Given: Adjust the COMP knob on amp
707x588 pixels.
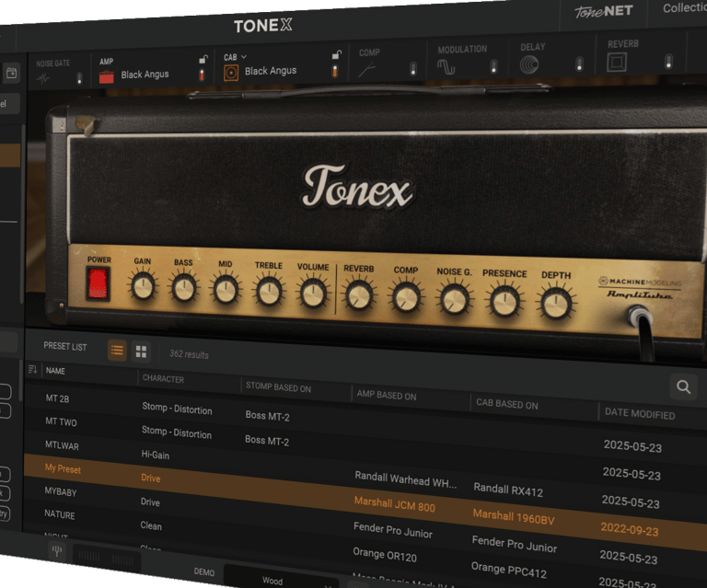Looking at the screenshot, I should pos(406,298).
